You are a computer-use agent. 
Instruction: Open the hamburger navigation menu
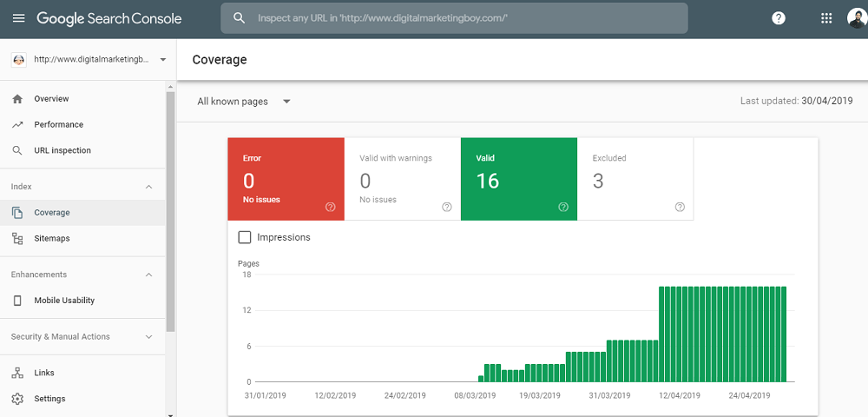click(x=18, y=18)
